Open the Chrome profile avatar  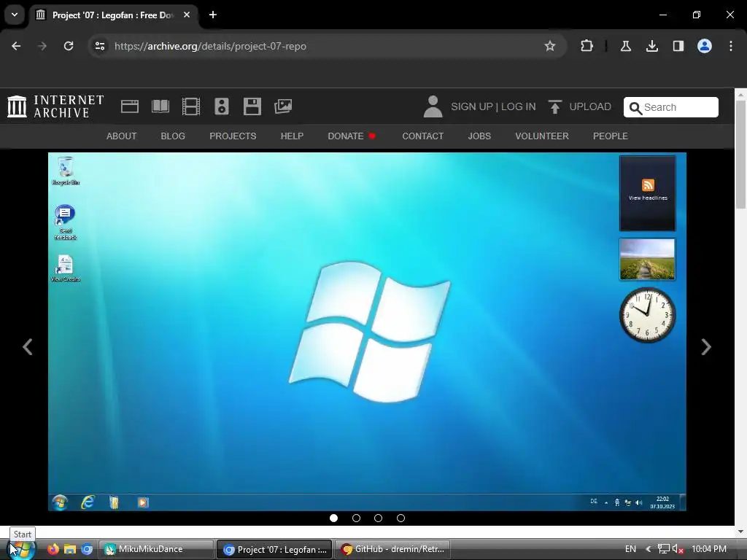(704, 46)
